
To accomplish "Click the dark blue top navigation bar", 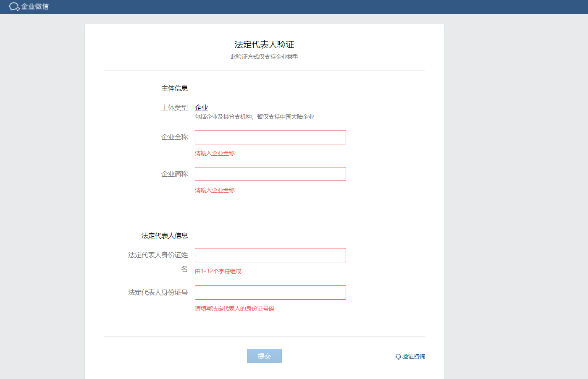I will 294,7.
